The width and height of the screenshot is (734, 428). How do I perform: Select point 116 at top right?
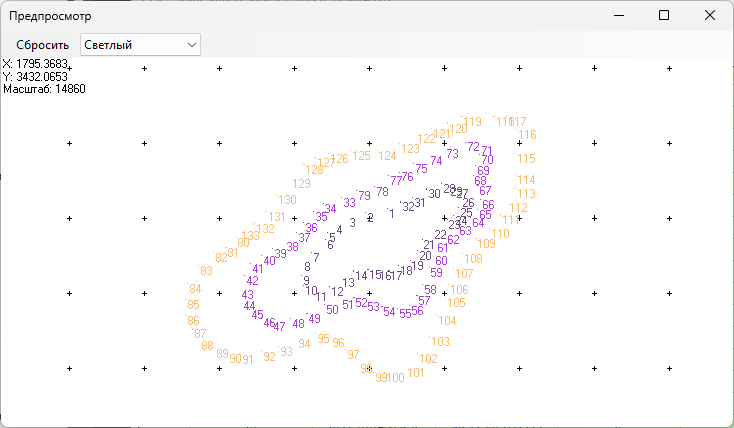(527, 135)
